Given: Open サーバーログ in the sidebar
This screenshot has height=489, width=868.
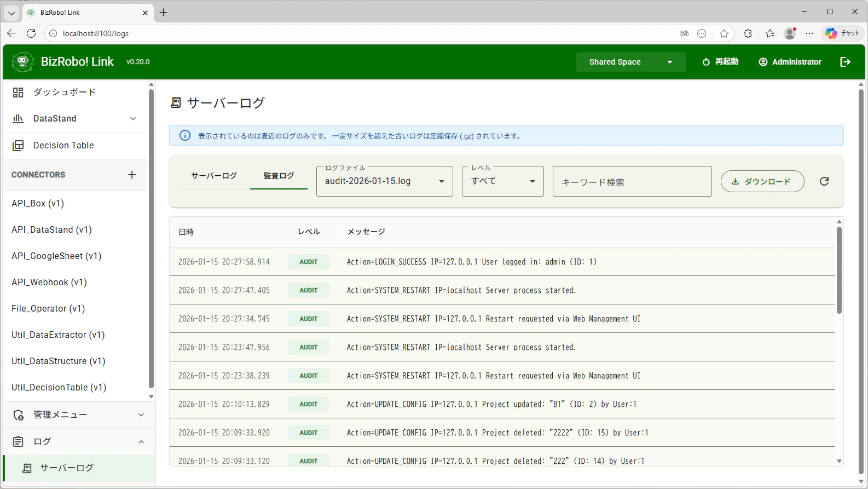Looking at the screenshot, I should point(79,468).
